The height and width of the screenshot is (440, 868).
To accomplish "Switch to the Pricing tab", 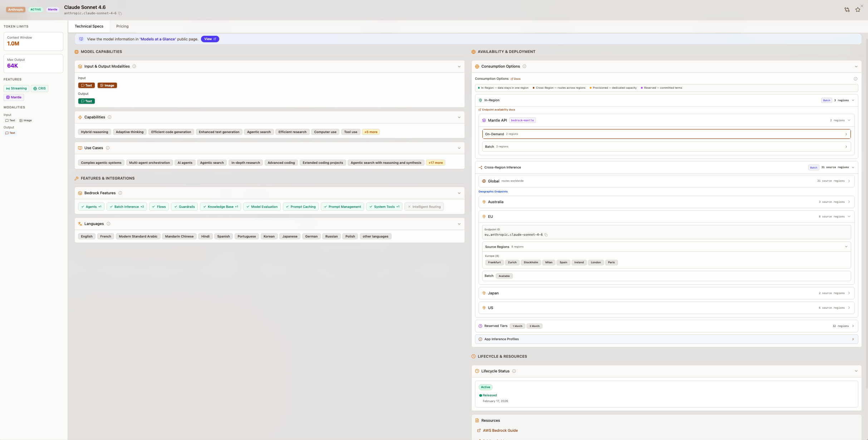I will click(122, 26).
